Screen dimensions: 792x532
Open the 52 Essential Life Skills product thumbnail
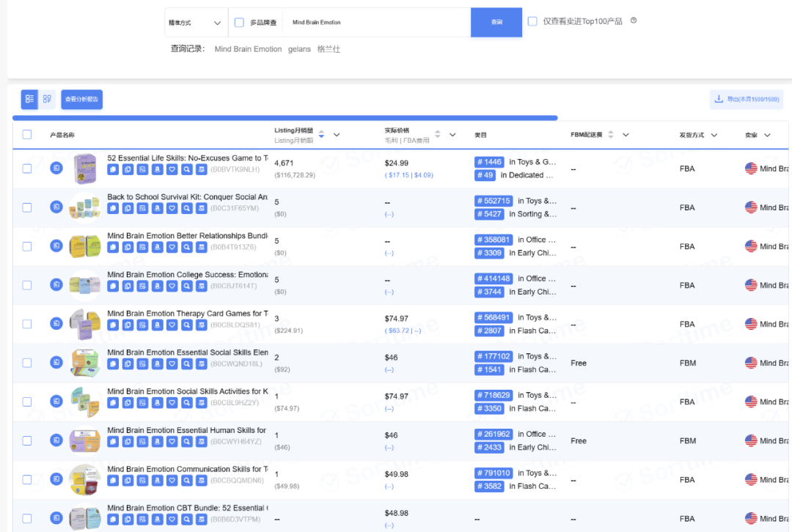(85, 169)
